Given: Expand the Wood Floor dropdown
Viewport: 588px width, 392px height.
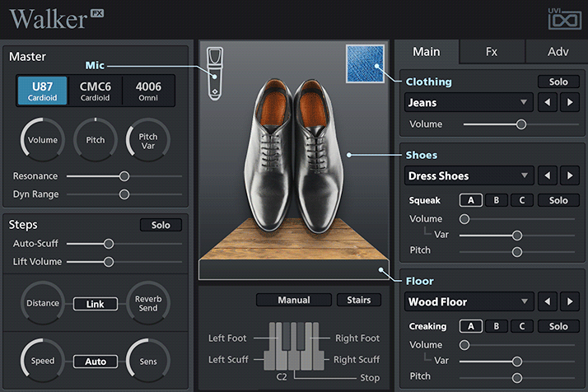Looking at the screenshot, I should tap(469, 302).
